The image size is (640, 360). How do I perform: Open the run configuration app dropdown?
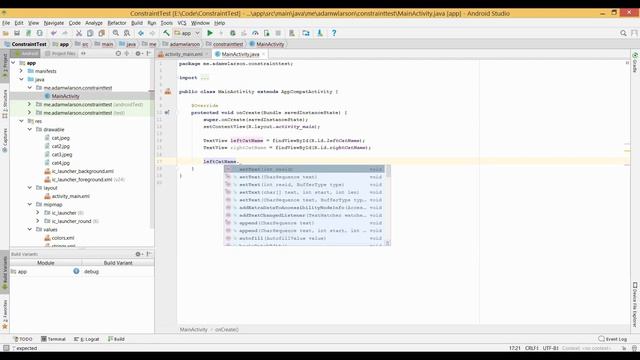coord(187,33)
